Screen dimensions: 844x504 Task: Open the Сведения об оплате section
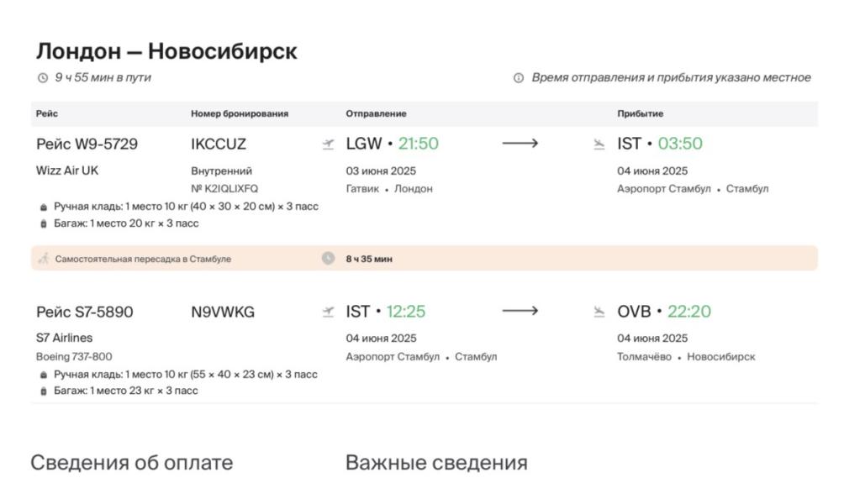pyautogui.click(x=132, y=463)
